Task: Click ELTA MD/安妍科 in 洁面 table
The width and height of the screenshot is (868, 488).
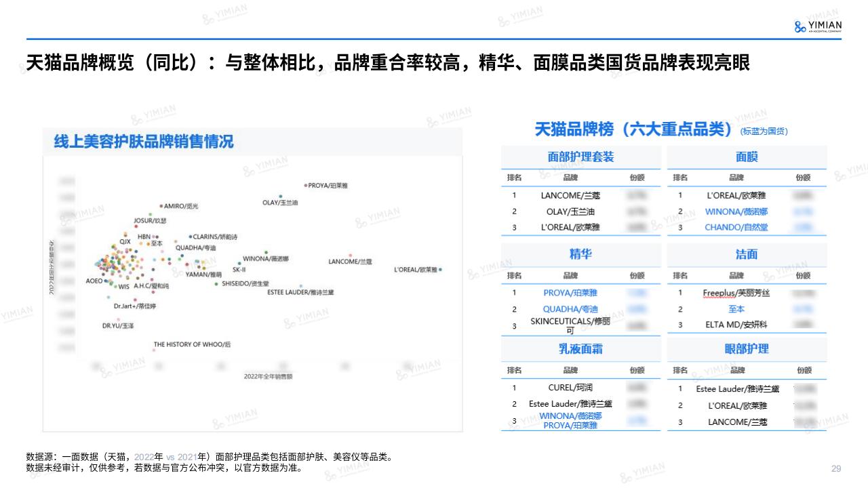Action: coord(736,325)
